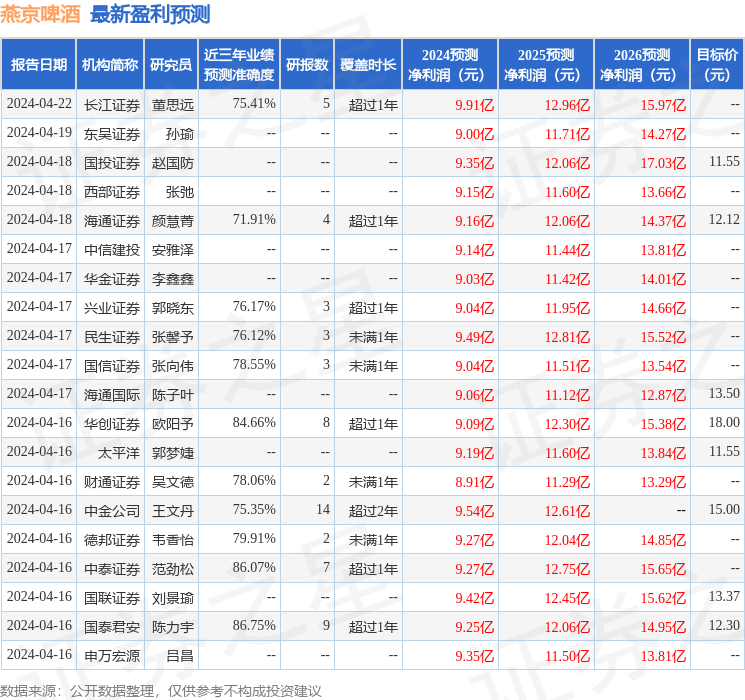Screen dimensions: 745x700
Task: Click analyst name 孙瑜
Action: click(x=180, y=134)
